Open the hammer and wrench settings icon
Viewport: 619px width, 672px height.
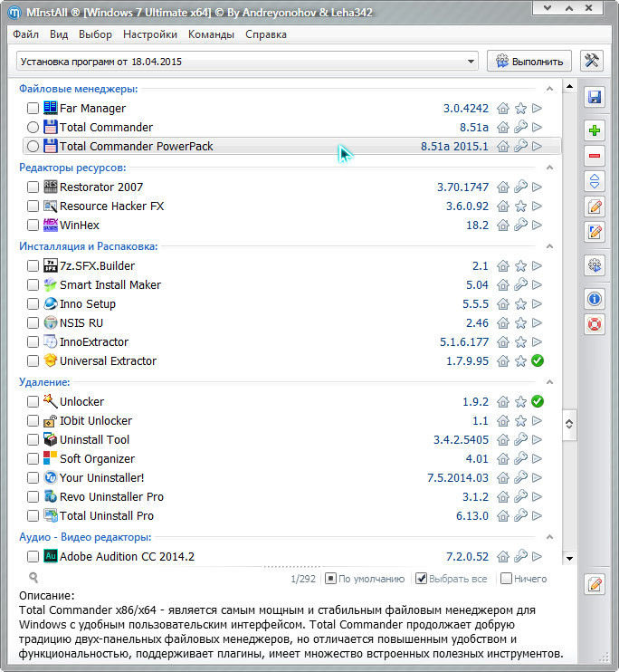[592, 61]
